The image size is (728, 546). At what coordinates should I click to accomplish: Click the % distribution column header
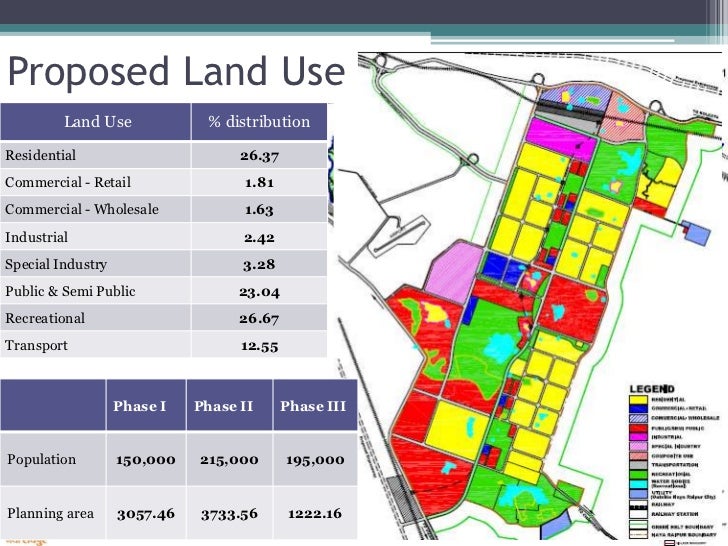point(259,122)
